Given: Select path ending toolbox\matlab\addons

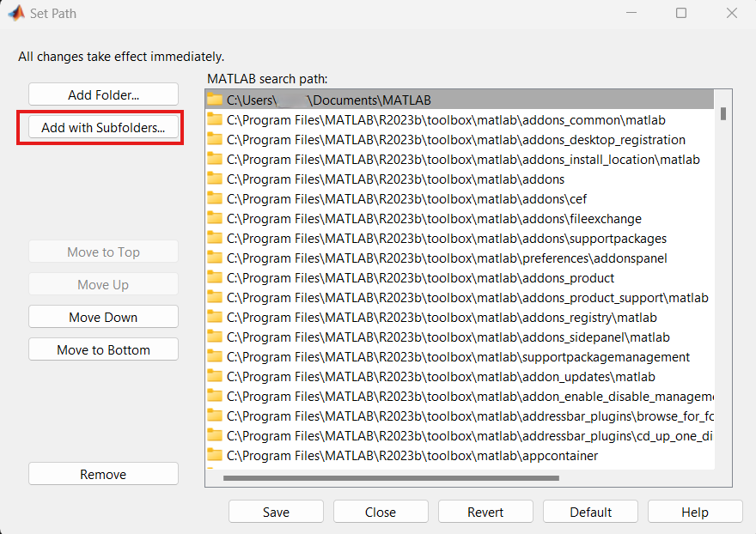Looking at the screenshot, I should 460,179.
